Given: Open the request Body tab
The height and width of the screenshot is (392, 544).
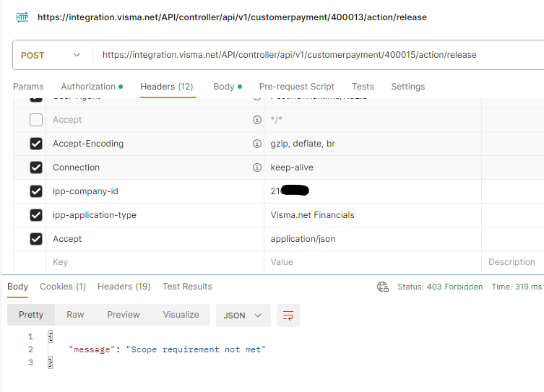Looking at the screenshot, I should point(228,87).
